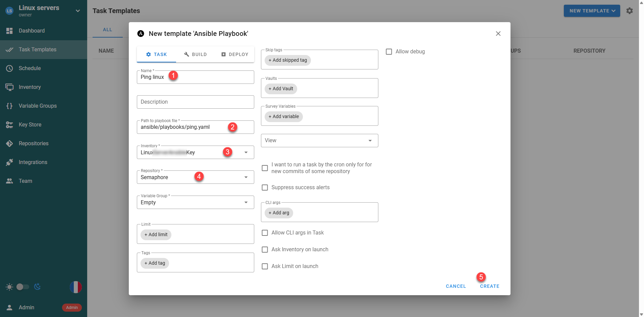Click the Inventory monitor icon
Image resolution: width=644 pixels, height=317 pixels.
click(x=9, y=87)
